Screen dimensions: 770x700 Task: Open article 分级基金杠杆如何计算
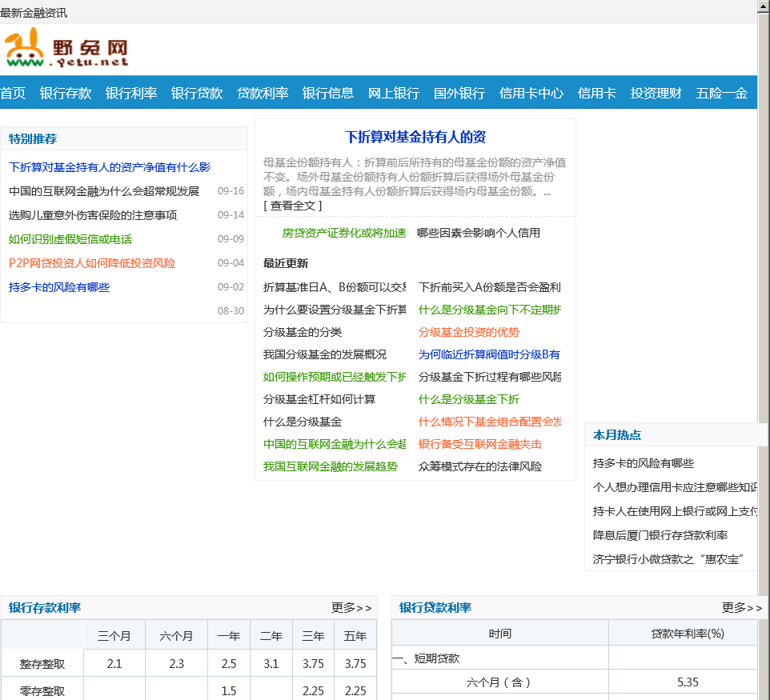coord(319,399)
